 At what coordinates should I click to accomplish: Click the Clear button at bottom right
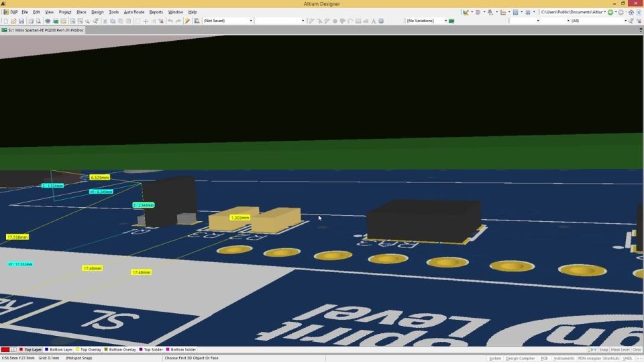click(637, 350)
